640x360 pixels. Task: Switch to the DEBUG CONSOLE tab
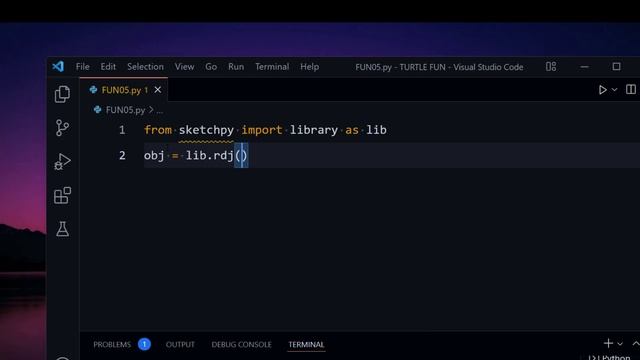click(241, 344)
